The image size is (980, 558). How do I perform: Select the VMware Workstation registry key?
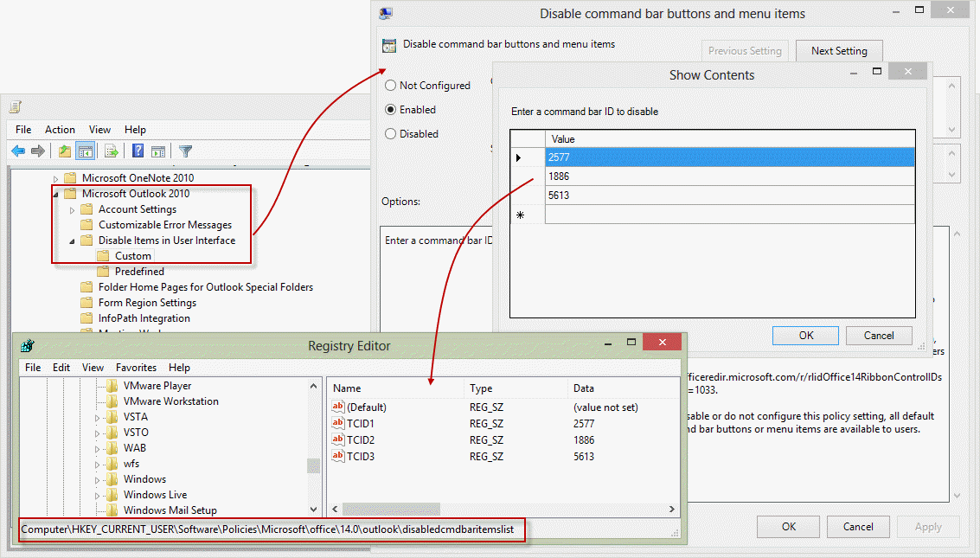[170, 401]
